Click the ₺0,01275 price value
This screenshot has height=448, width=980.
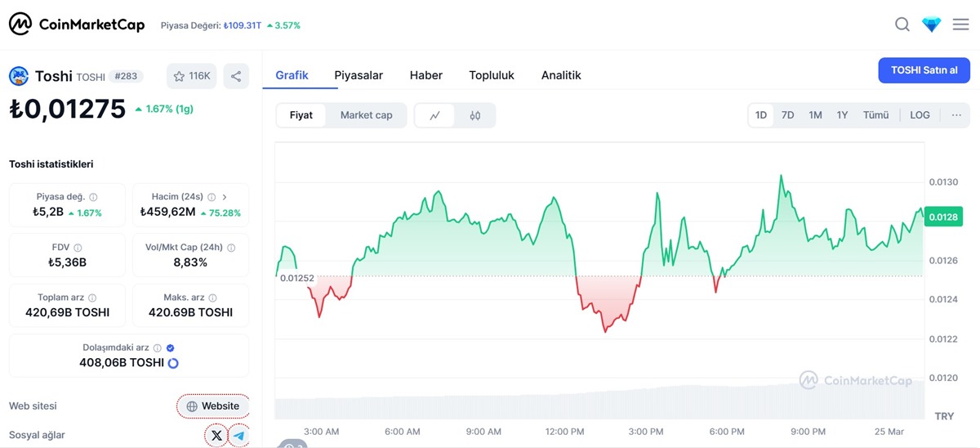coord(68,109)
